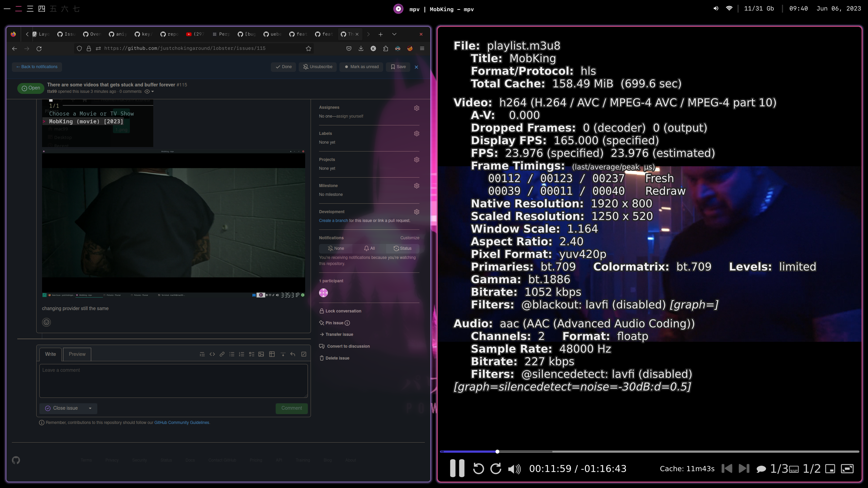Enable the Status notification option
Image resolution: width=868 pixels, height=488 pixels.
[402, 248]
